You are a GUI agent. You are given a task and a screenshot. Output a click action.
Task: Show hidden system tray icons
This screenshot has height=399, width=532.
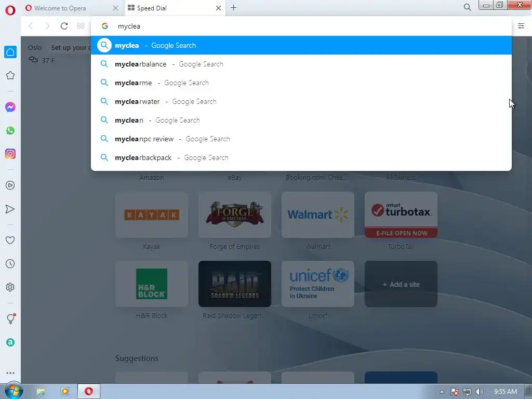click(x=442, y=392)
